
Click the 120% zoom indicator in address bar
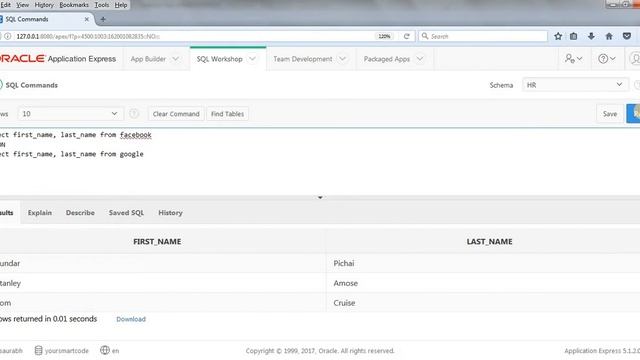pos(384,36)
